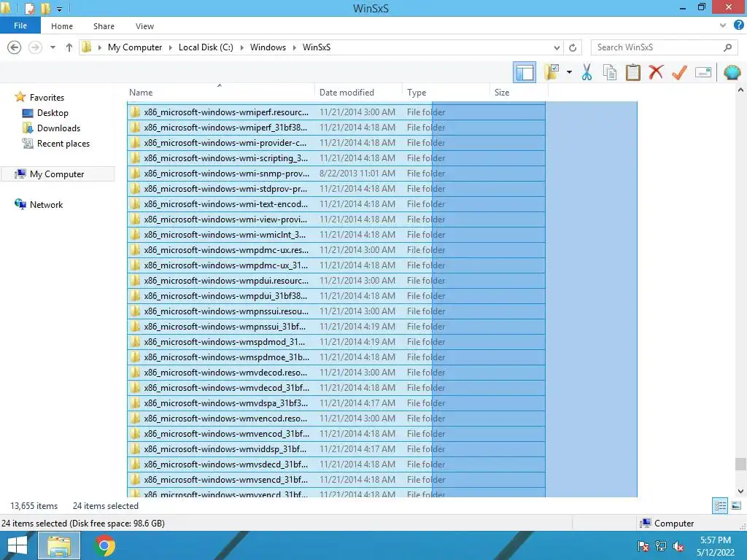Click the red X Delete icon

[x=656, y=72]
